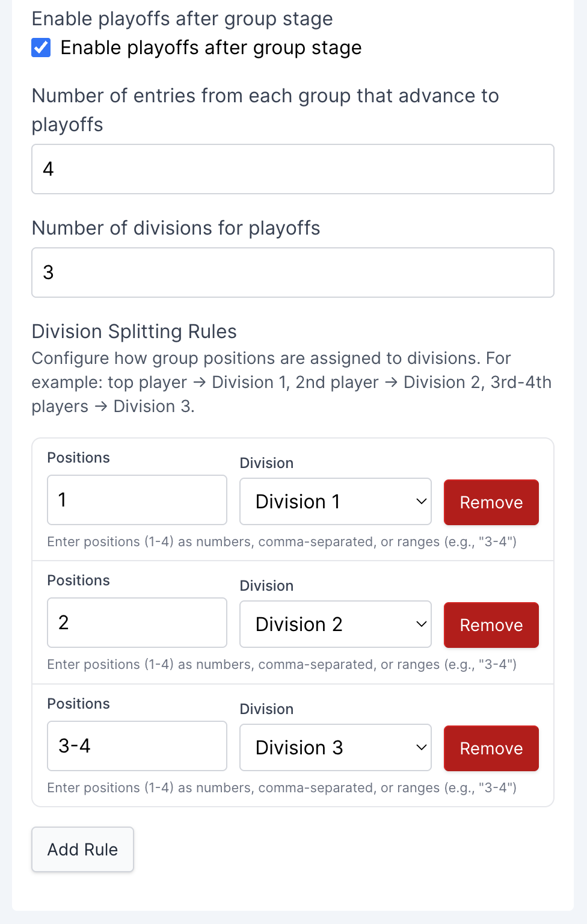Open the Division 1 dropdown
This screenshot has height=924, width=587.
[x=335, y=501]
